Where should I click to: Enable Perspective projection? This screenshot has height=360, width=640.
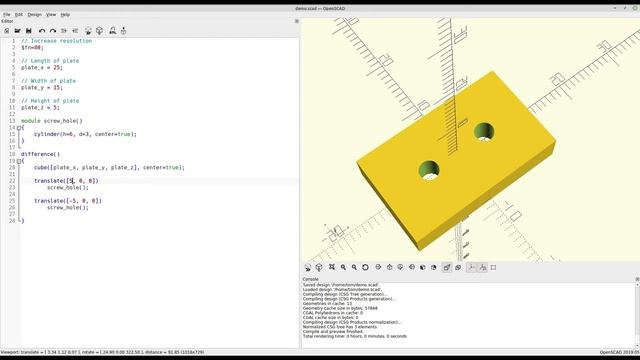[x=447, y=267]
